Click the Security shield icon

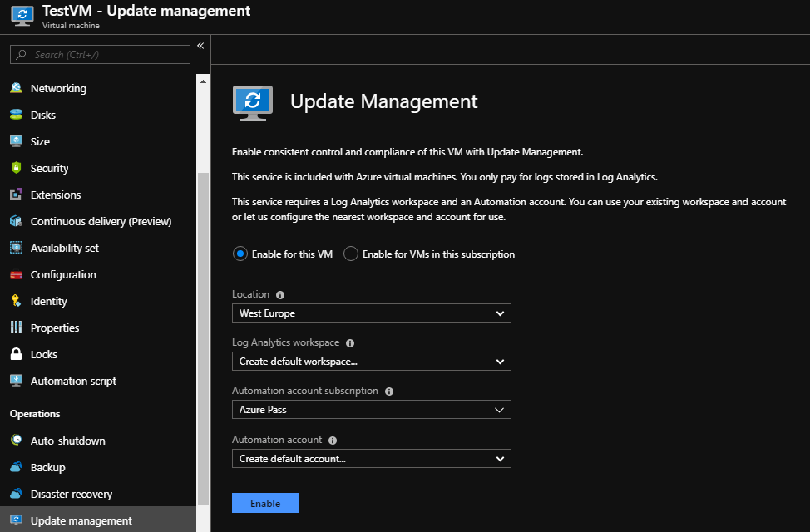tap(16, 168)
